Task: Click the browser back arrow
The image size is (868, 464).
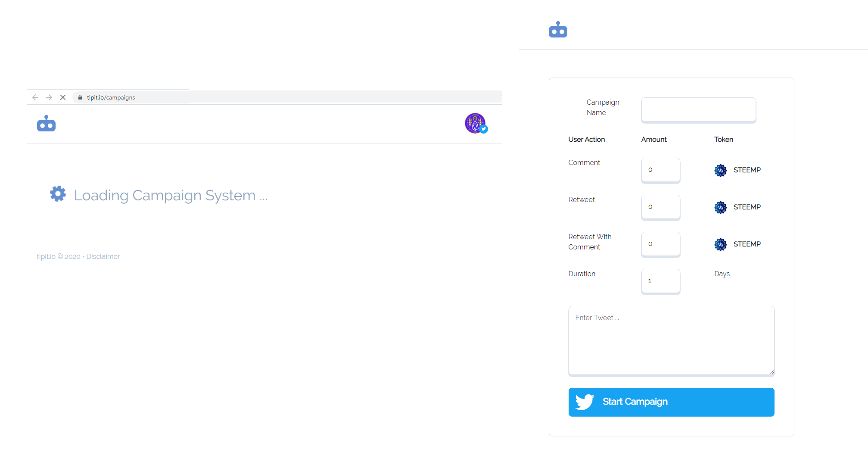Action: (x=35, y=97)
